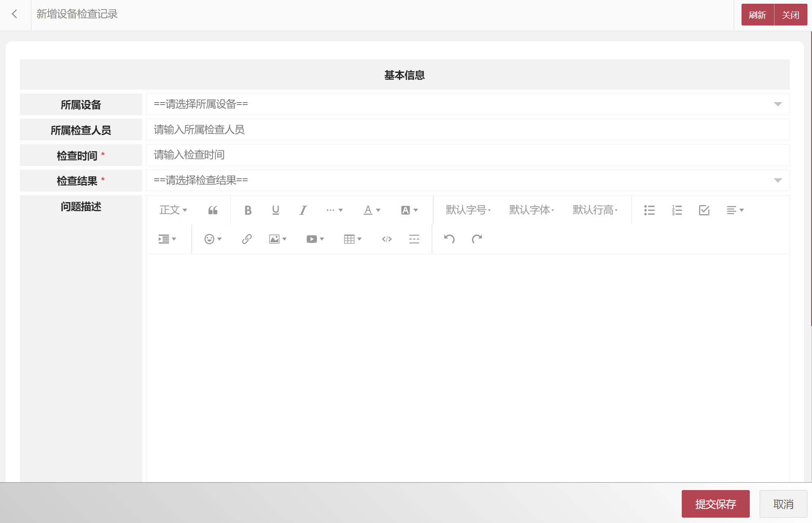Toggle bulleted list formatting

click(649, 210)
